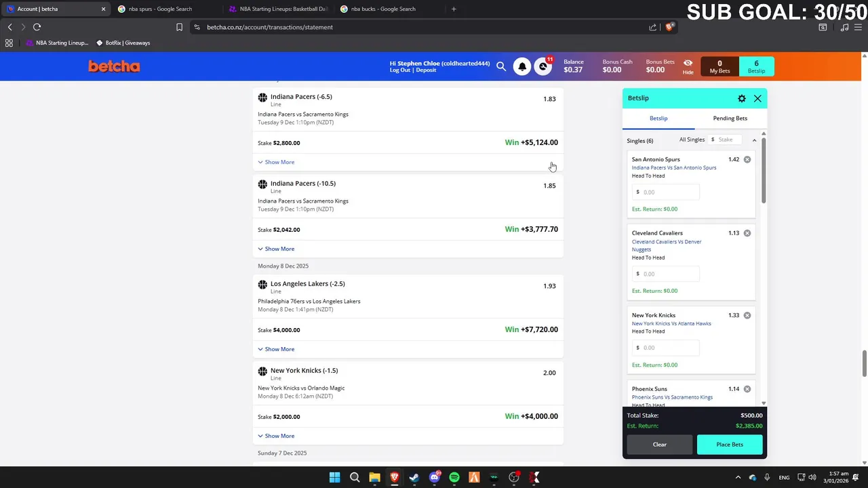The height and width of the screenshot is (488, 868).
Task: Click the Log Out link
Action: point(400,70)
